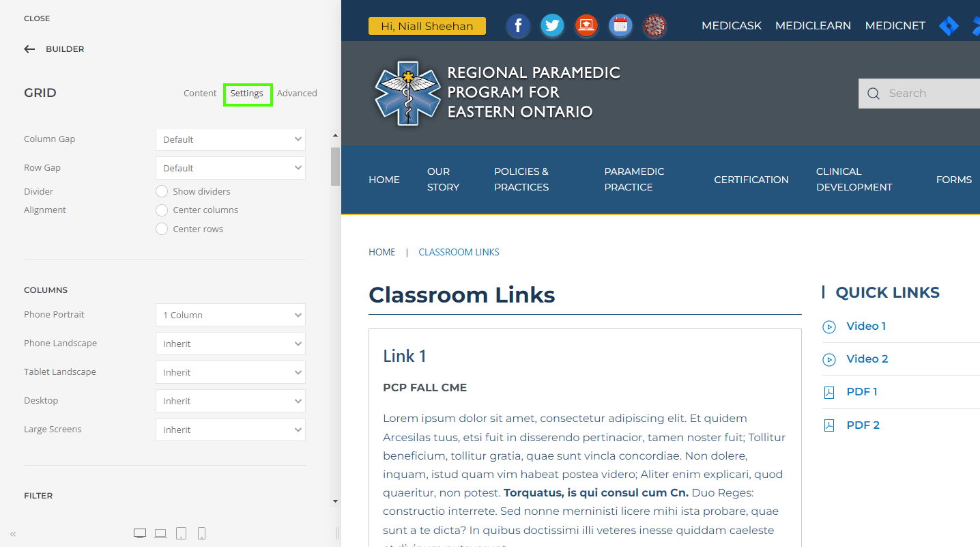Open the Large Screens columns dropdown
This screenshot has height=547, width=980.
tap(231, 430)
